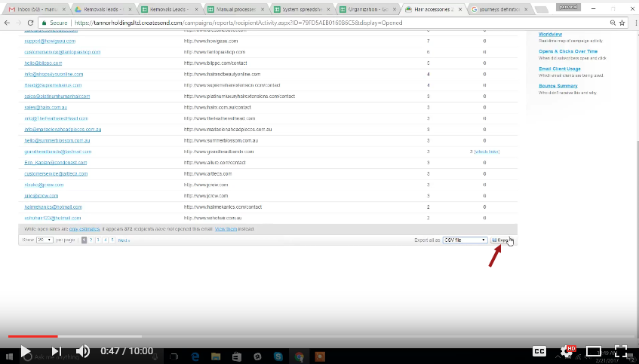Open video quality settings gear

(x=567, y=351)
